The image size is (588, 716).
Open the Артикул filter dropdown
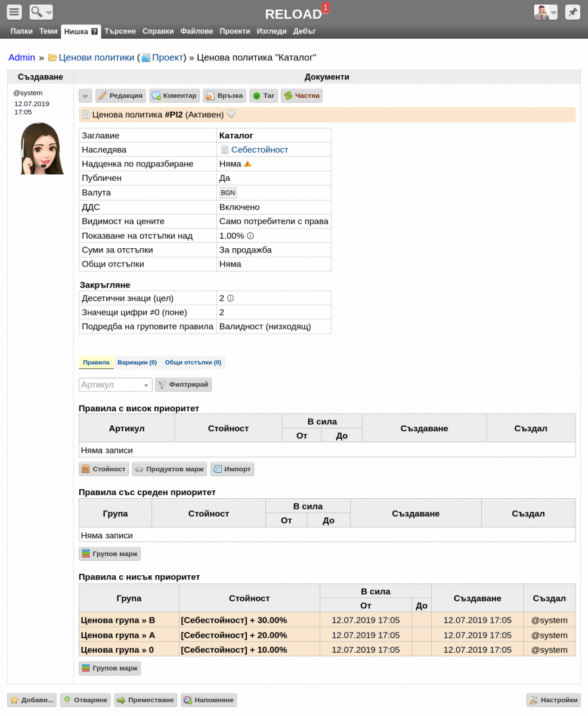pyautogui.click(x=116, y=385)
